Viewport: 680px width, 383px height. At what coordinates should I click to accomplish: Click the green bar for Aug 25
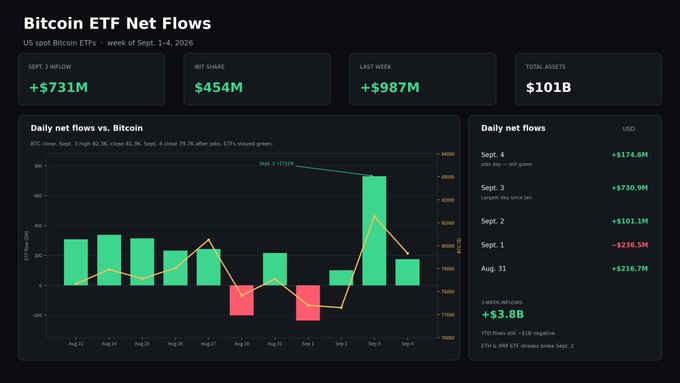(x=142, y=262)
